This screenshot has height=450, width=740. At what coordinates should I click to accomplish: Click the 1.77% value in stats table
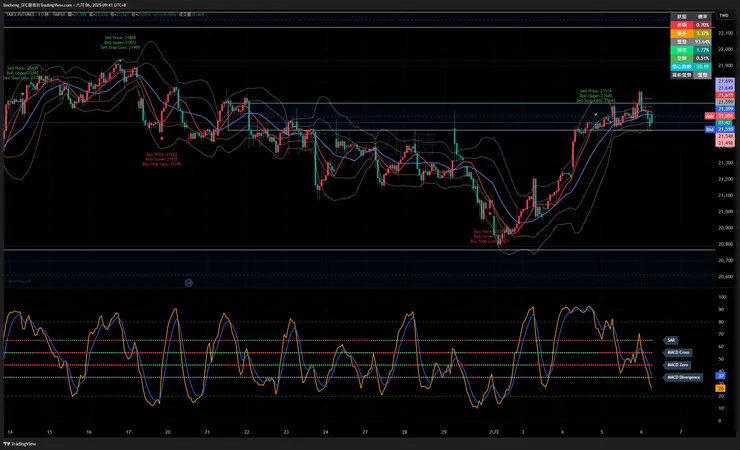click(702, 50)
